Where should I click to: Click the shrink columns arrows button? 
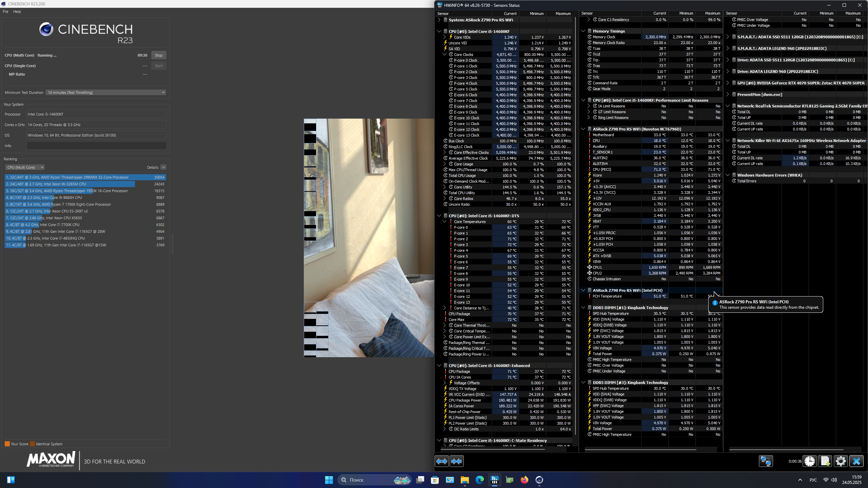click(456, 461)
